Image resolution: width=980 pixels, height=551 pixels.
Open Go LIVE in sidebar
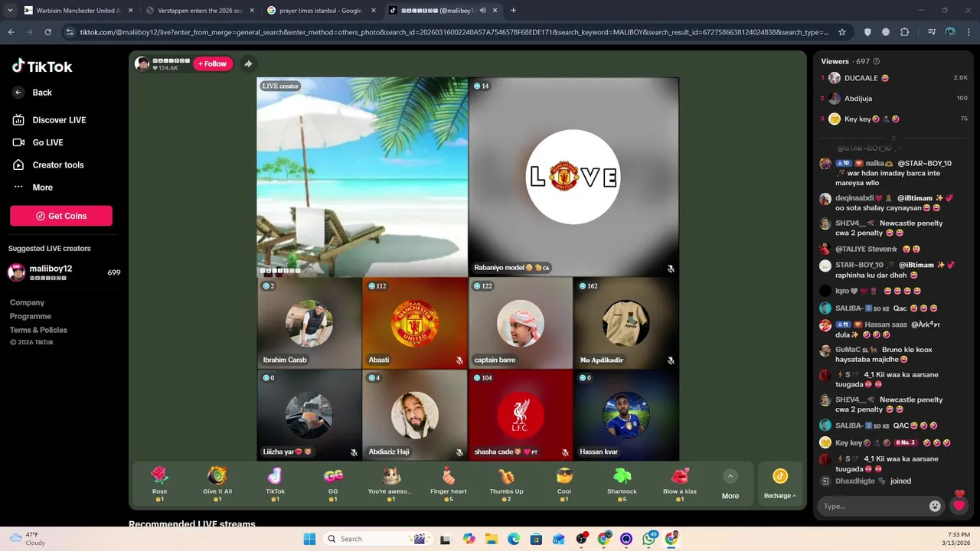pyautogui.click(x=38, y=142)
